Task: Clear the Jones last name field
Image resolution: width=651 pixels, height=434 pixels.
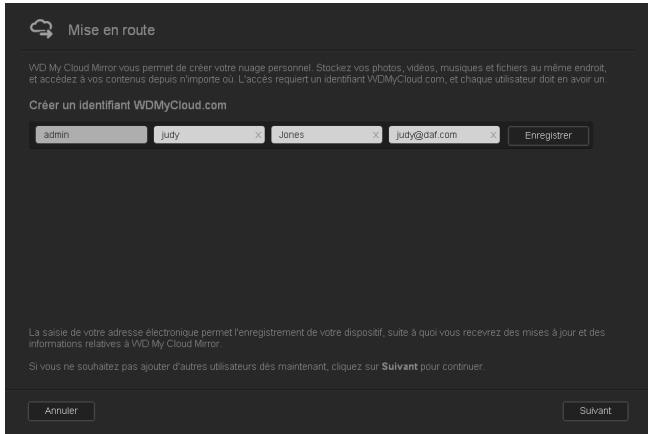Action: (376, 135)
